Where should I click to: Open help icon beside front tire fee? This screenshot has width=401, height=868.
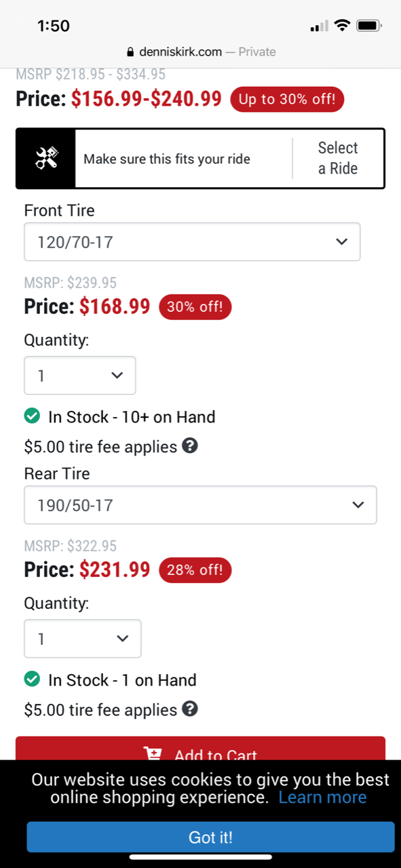point(191,446)
